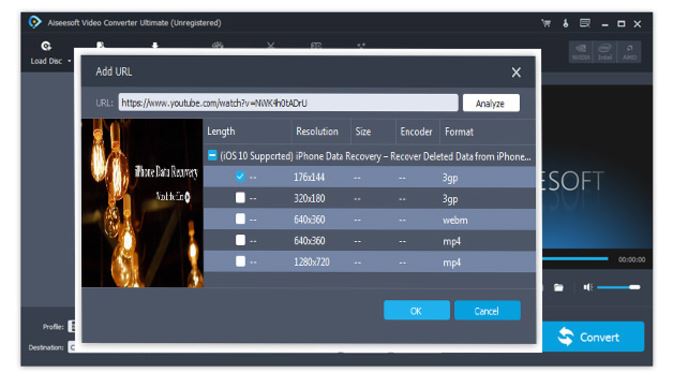Uncheck the 176x144 3gp option

tap(240, 176)
